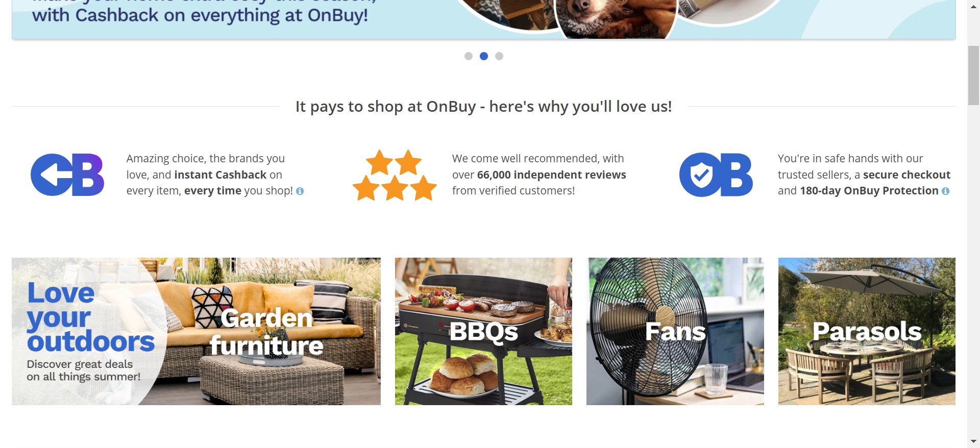Click the "66,000 independent reviews" text
The width and height of the screenshot is (980, 448).
551,175
